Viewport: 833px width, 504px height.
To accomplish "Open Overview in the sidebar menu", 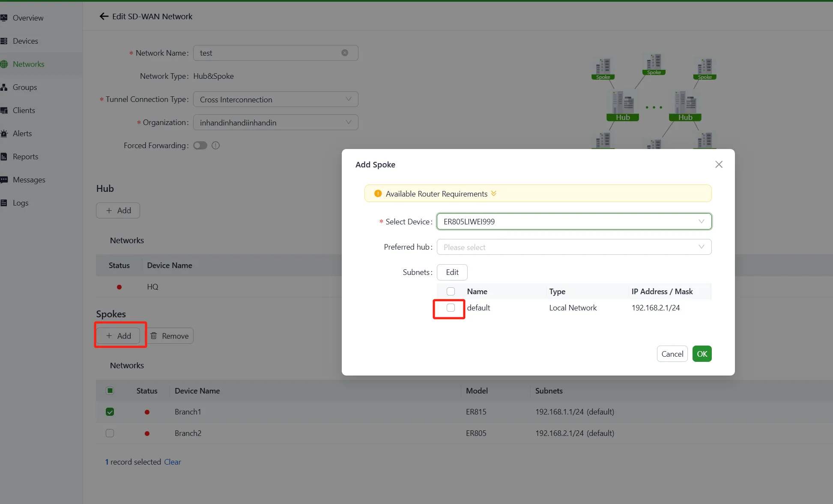I will coord(28,18).
